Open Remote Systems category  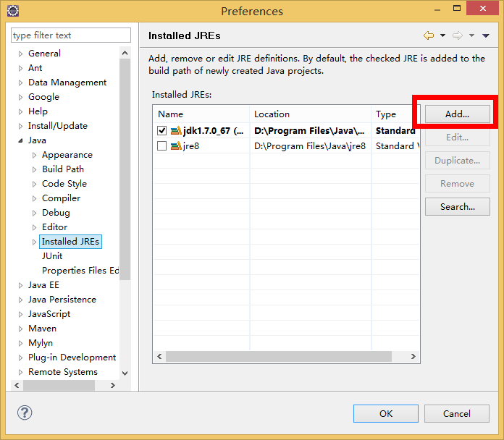[63, 372]
